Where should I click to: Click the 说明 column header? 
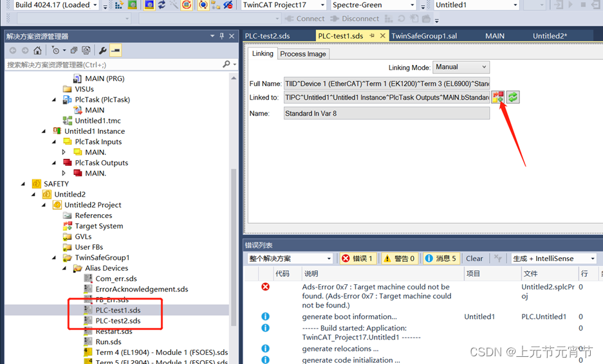[383, 274]
